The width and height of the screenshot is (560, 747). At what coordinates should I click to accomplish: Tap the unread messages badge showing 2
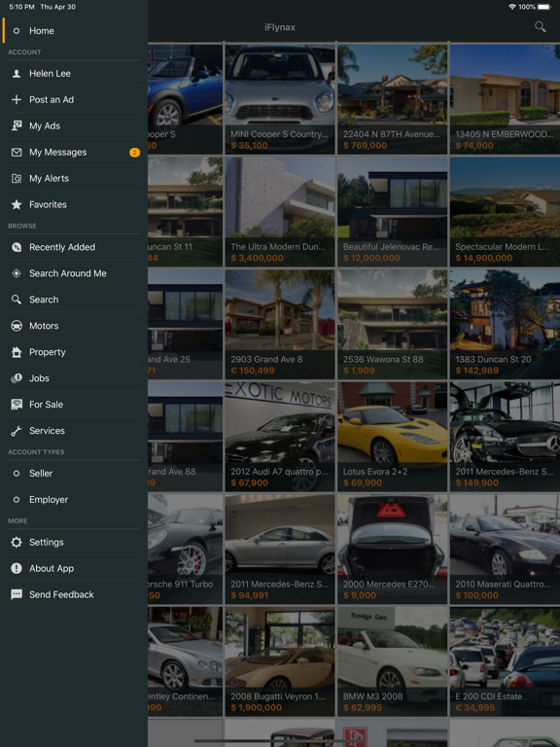[x=134, y=153]
